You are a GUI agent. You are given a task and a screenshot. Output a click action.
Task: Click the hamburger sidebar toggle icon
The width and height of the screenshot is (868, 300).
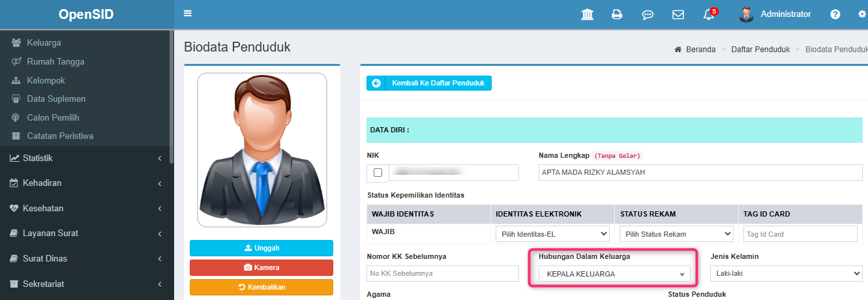click(x=188, y=14)
